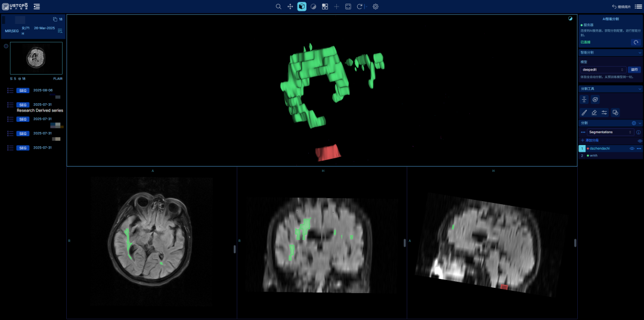The height and width of the screenshot is (320, 644).
Task: Select the brush segmentation tool
Action: (x=584, y=112)
